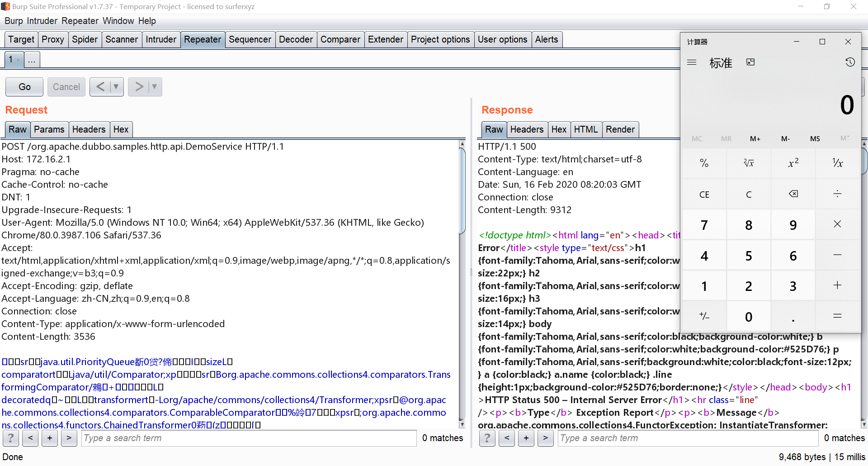
Task: Send the request with Go button
Action: point(24,87)
